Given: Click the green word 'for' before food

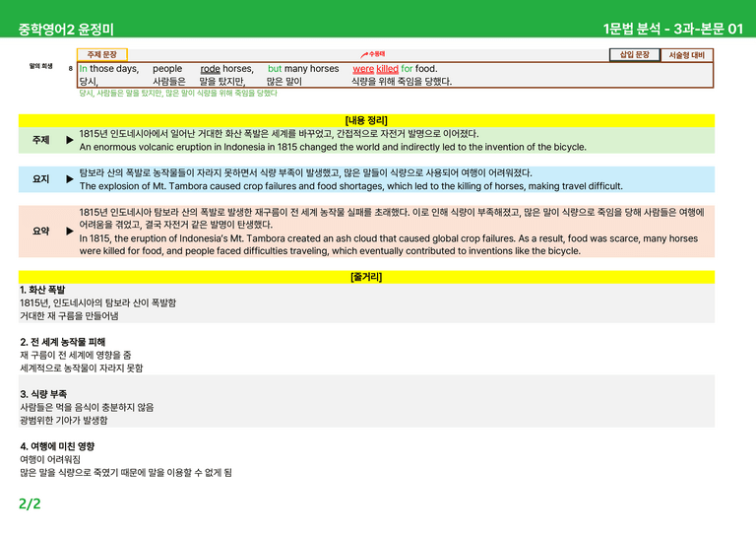Looking at the screenshot, I should (x=407, y=69).
